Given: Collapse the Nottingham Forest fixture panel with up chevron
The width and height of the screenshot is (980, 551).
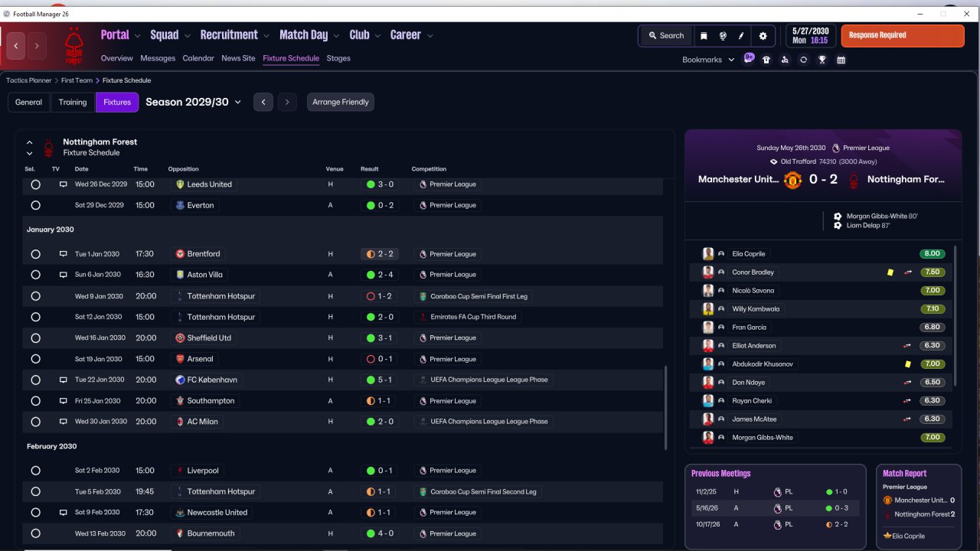Looking at the screenshot, I should point(30,142).
